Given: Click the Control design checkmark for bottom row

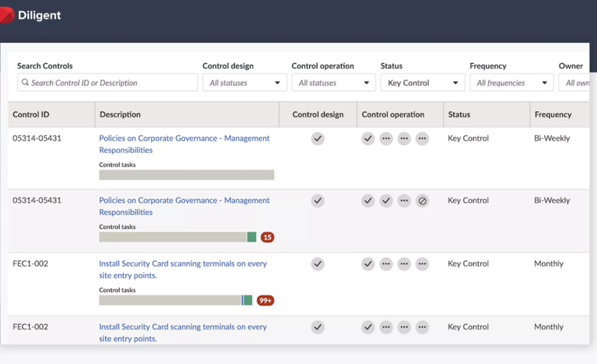Looking at the screenshot, I should coord(318,327).
